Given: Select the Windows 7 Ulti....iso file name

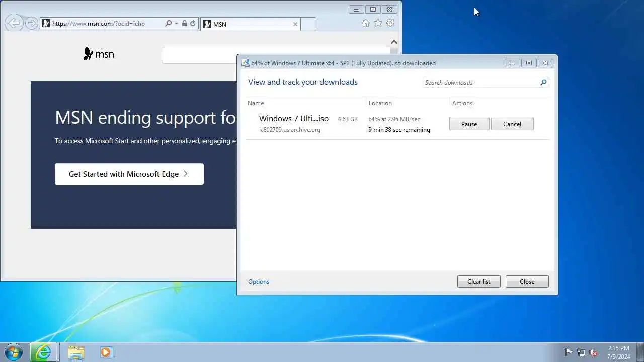Looking at the screenshot, I should [294, 119].
